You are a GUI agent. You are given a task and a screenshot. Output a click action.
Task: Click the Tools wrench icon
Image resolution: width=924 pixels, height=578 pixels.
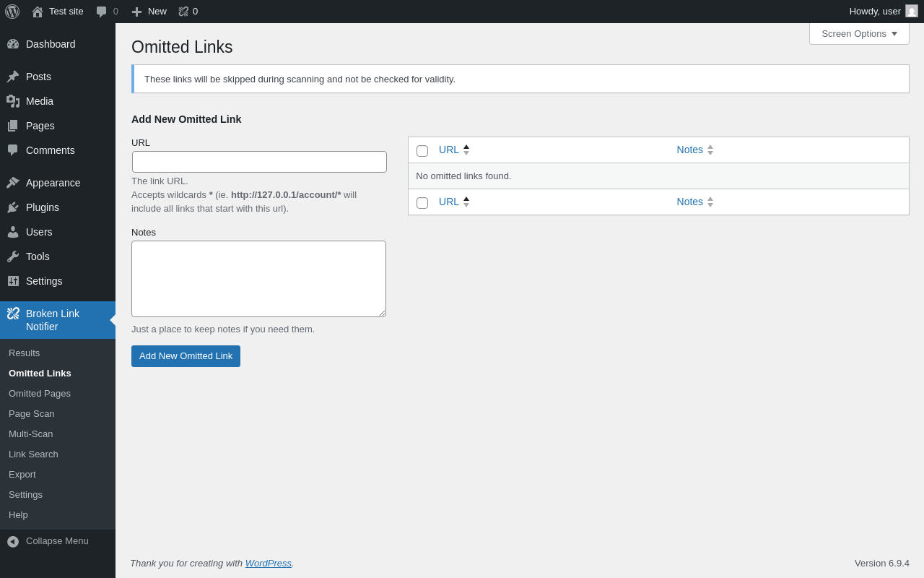point(13,256)
